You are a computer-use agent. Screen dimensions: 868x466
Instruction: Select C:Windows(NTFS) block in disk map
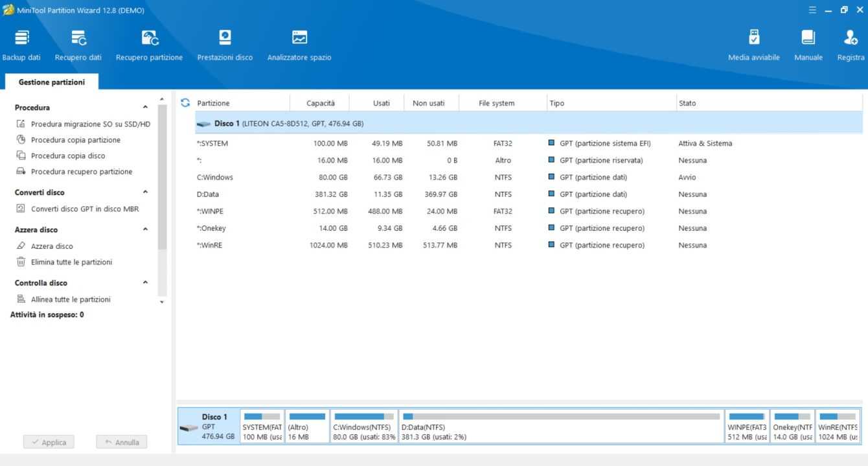tap(364, 426)
